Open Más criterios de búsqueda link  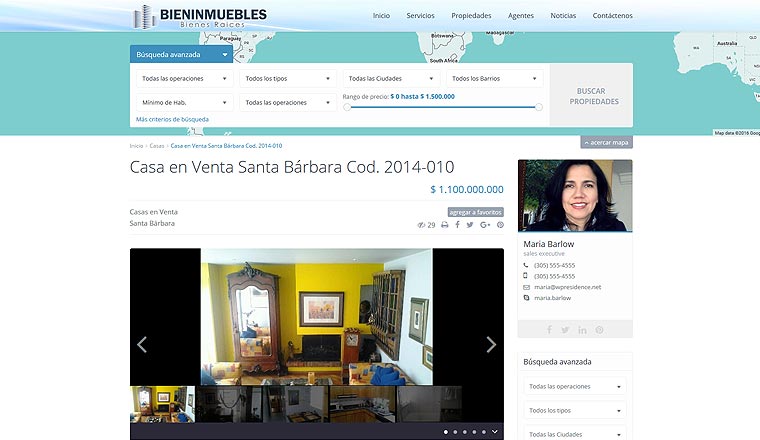point(173,119)
